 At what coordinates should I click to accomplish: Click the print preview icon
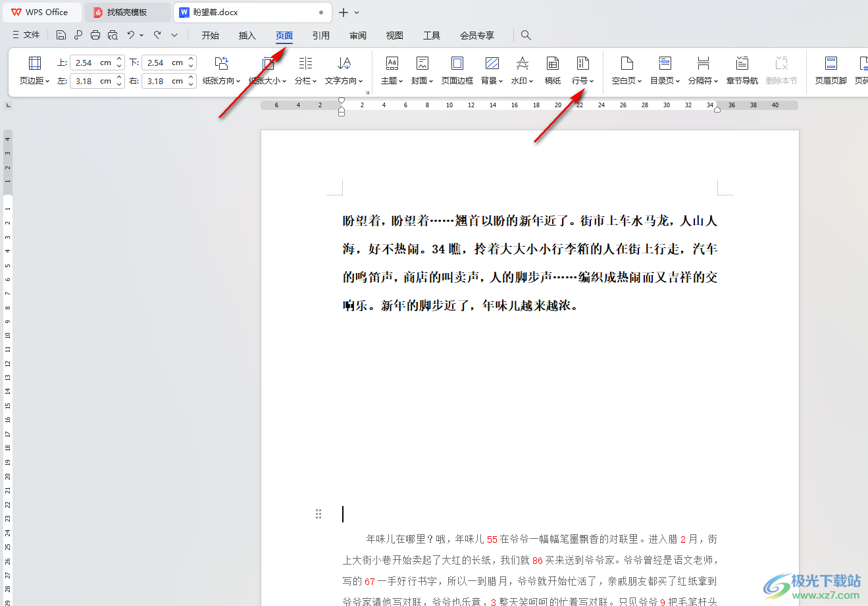(113, 35)
